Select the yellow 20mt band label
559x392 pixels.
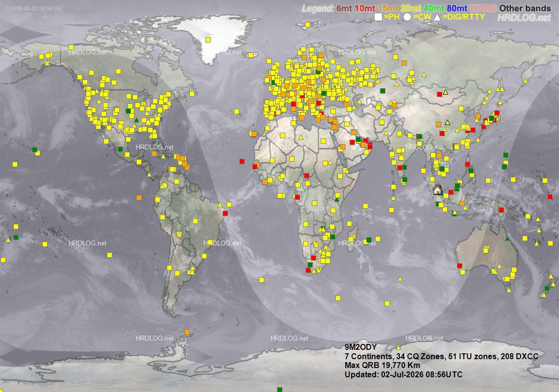(x=411, y=8)
